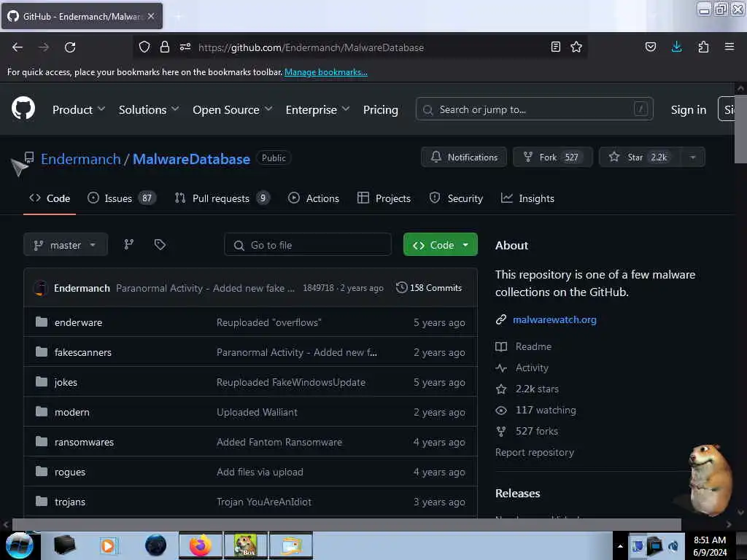Viewport: 747px width, 560px height.
Task: View 158 Commits history
Action: (429, 287)
